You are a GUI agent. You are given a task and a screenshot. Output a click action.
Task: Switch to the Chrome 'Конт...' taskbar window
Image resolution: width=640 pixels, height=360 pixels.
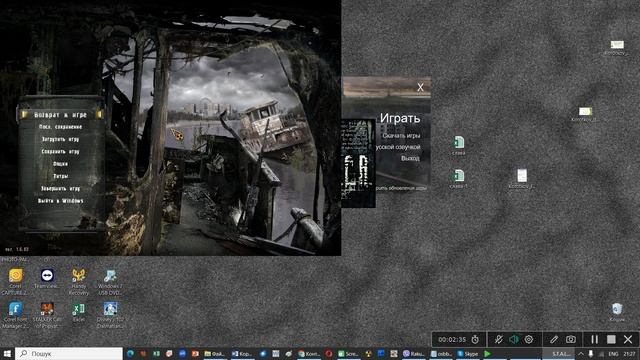tap(309, 353)
